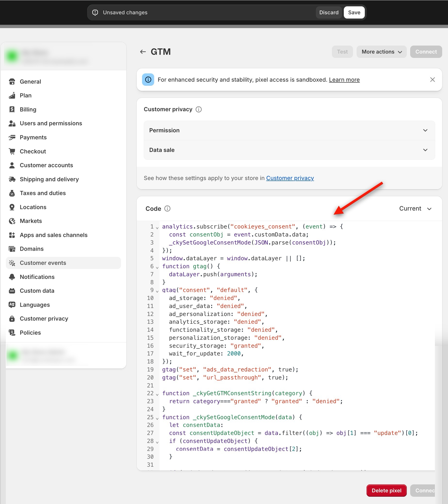Image resolution: width=448 pixels, height=504 pixels.
Task: Click the Plan icon in sidebar
Action: (x=12, y=95)
